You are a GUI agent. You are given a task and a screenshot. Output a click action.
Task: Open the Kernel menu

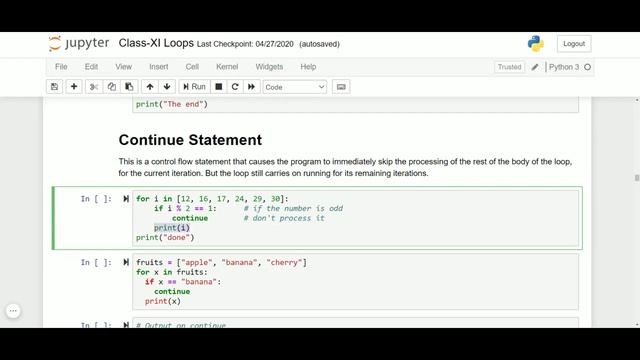tap(227, 67)
